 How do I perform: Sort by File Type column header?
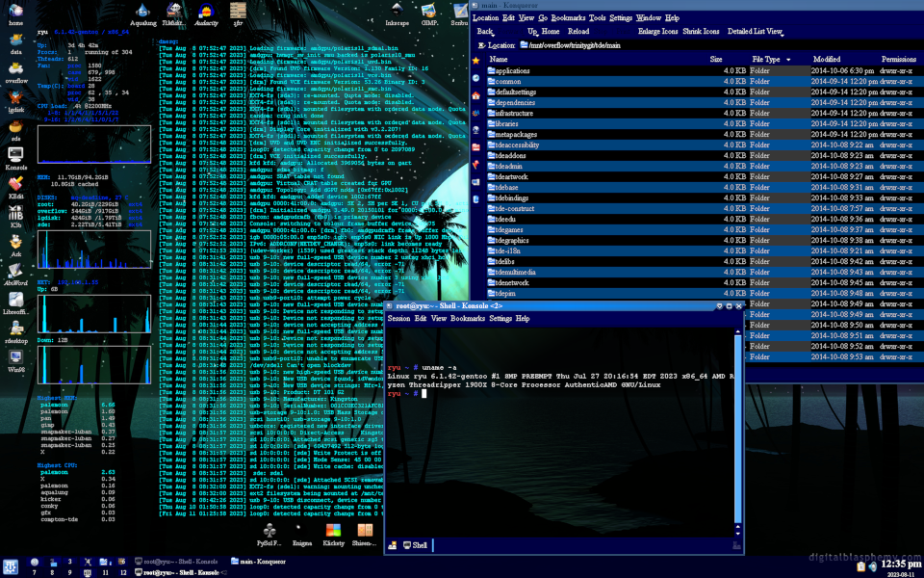click(779, 59)
